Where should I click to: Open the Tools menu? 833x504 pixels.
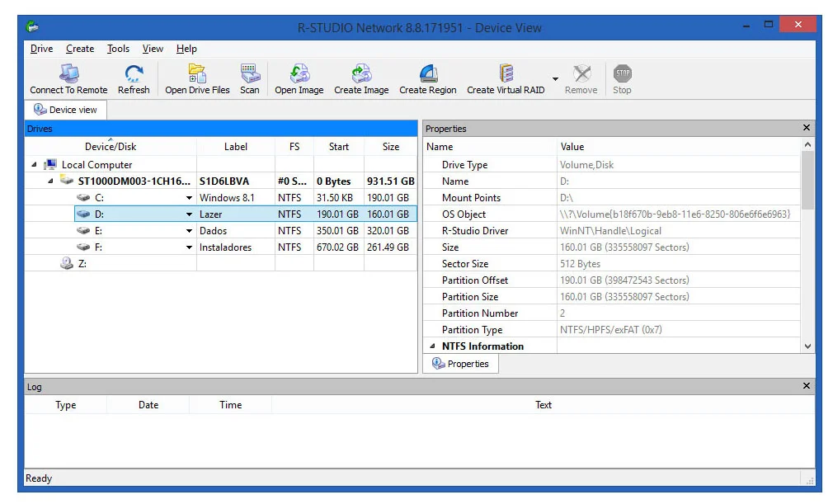click(x=118, y=49)
